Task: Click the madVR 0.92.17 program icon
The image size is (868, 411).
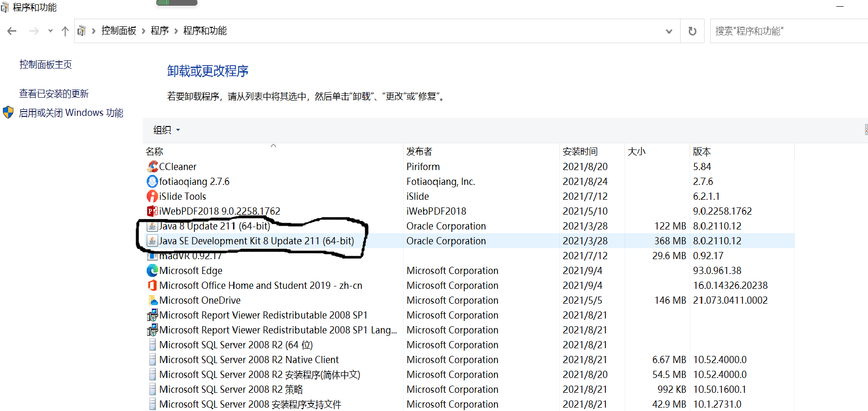Action: pyautogui.click(x=152, y=256)
